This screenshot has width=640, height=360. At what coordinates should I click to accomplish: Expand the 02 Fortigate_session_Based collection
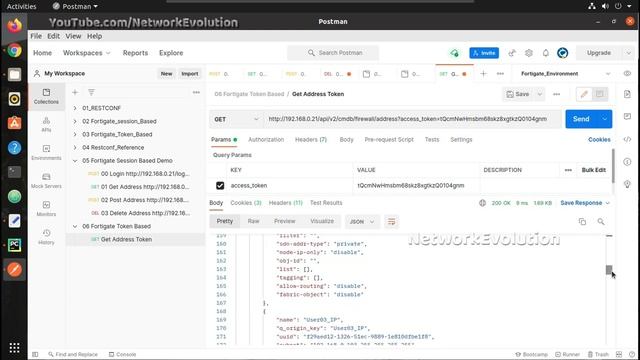point(75,121)
